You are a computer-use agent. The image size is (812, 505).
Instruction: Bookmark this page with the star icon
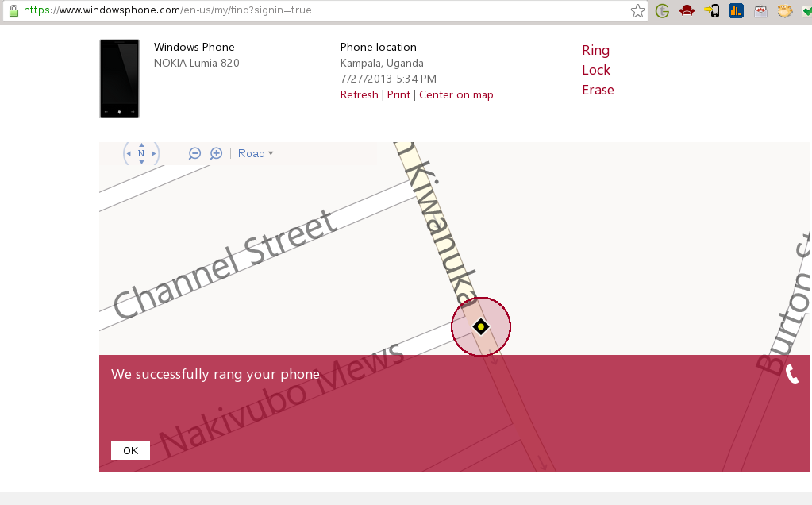click(637, 11)
